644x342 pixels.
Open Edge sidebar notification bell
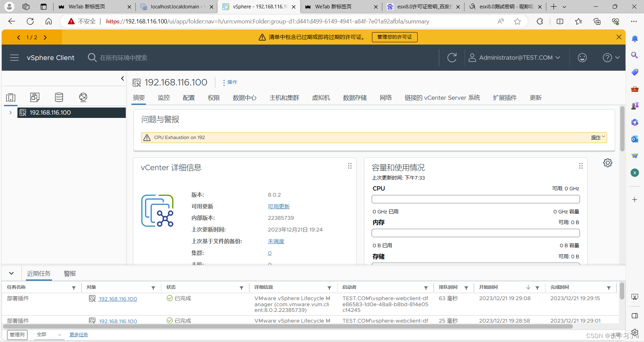pyautogui.click(x=635, y=39)
